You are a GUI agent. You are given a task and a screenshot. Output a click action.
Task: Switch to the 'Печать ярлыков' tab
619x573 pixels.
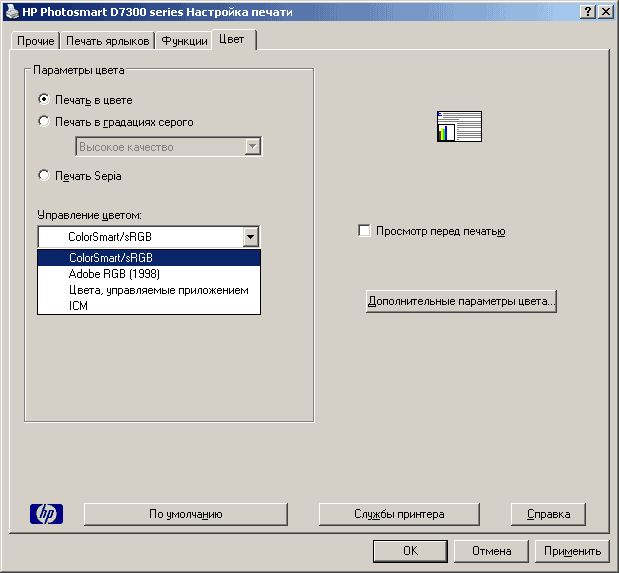tap(107, 41)
